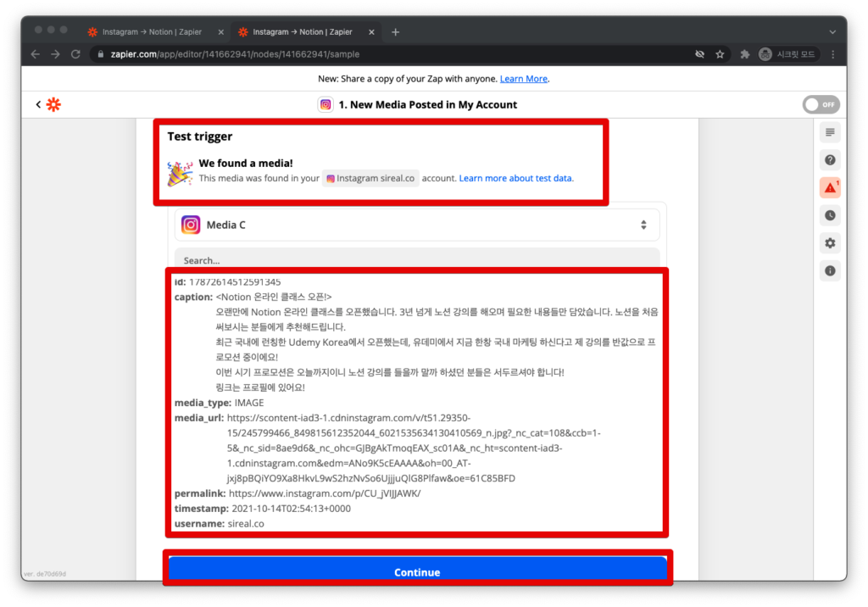Screen dimensions: 868x607
Task: Click the Continue button
Action: coord(417,571)
